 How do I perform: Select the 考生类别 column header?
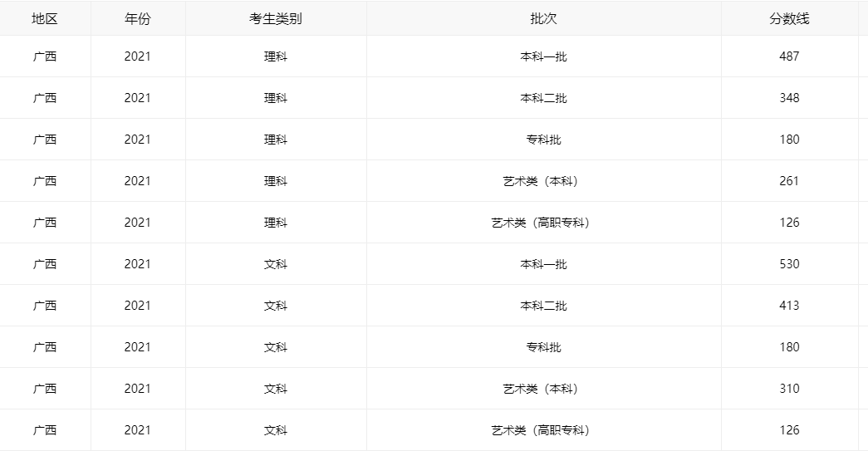click(x=276, y=19)
